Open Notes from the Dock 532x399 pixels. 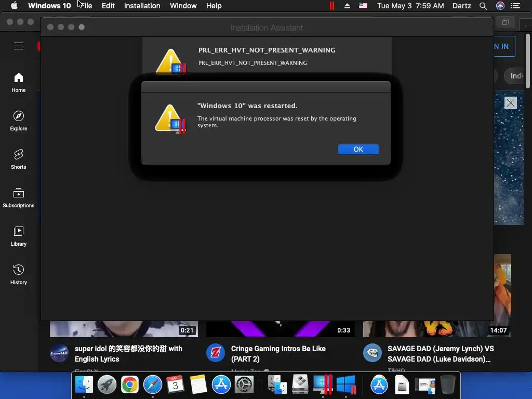click(x=198, y=385)
